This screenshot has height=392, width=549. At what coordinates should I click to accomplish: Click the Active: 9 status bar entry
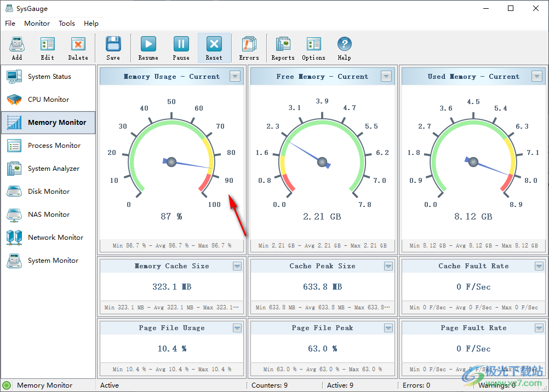[340, 385]
